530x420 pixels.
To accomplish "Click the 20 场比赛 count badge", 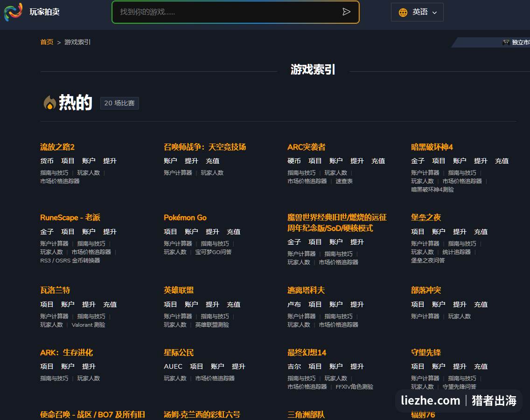I will pos(119,103).
